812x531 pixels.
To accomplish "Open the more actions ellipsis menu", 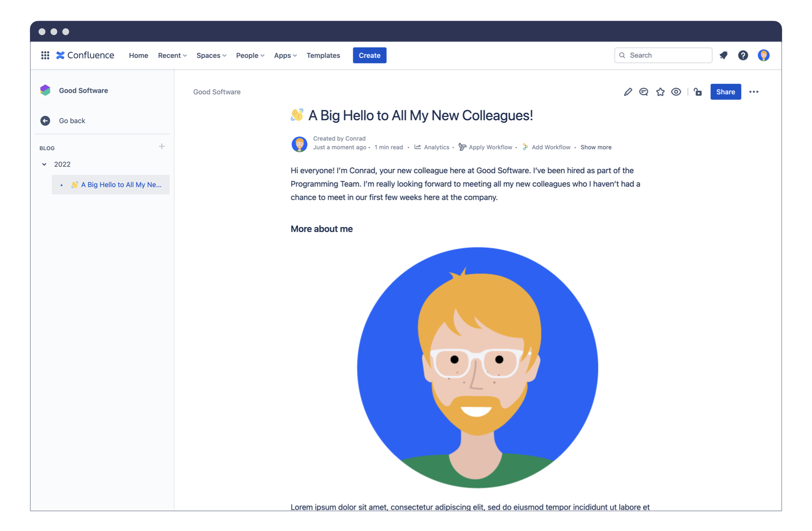I will pos(754,92).
